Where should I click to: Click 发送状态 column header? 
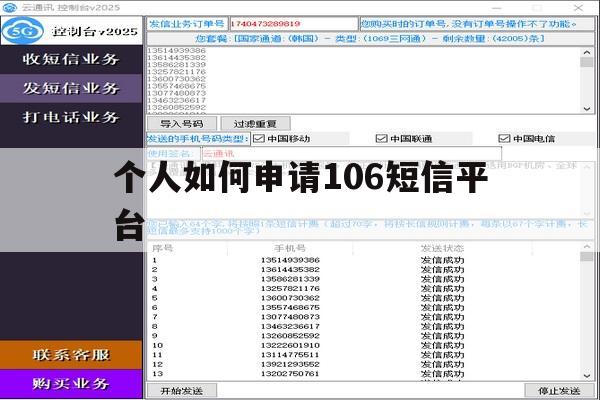click(442, 248)
